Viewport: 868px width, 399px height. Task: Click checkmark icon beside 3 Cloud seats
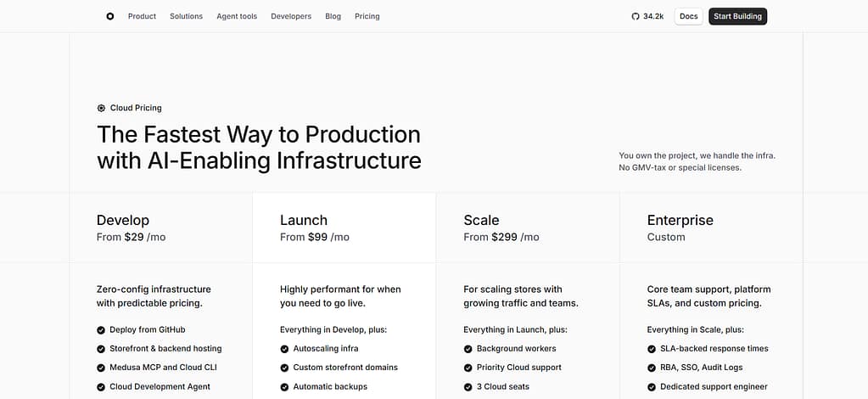tap(468, 387)
